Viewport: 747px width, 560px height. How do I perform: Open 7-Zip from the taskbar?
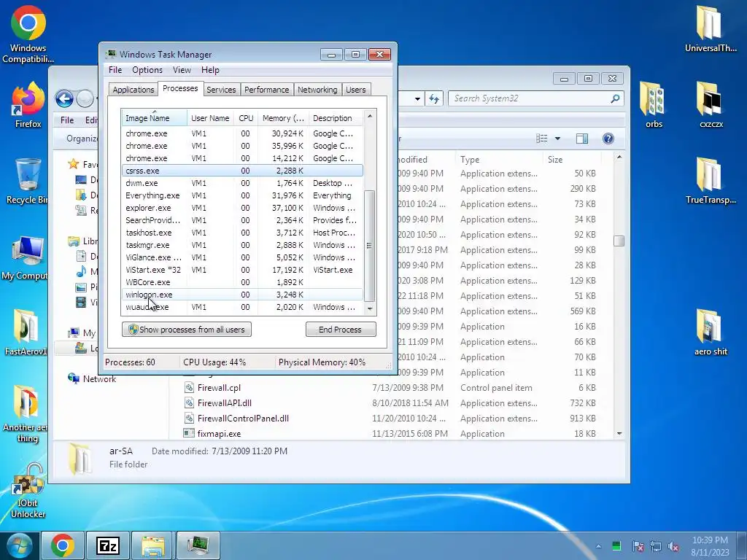tap(108, 545)
